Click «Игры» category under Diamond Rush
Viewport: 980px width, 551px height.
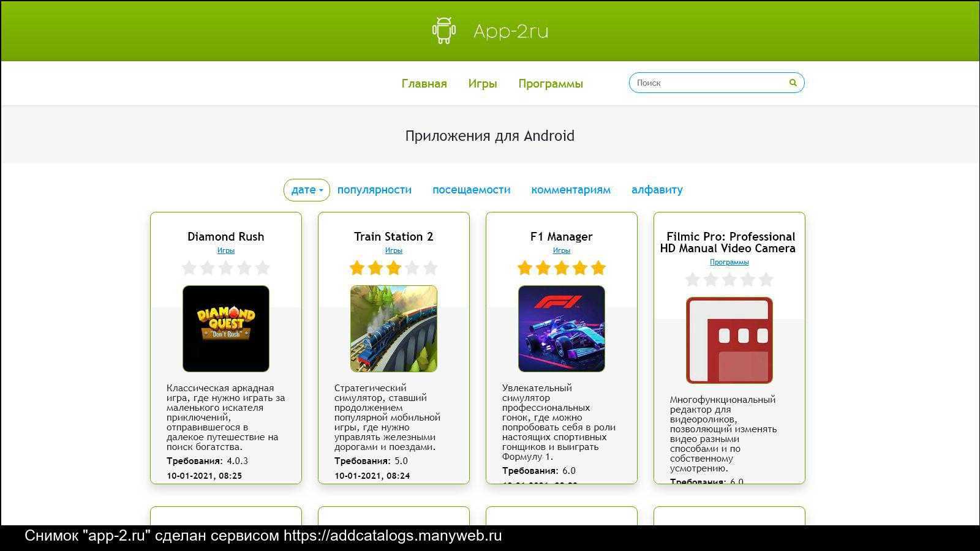(x=226, y=250)
